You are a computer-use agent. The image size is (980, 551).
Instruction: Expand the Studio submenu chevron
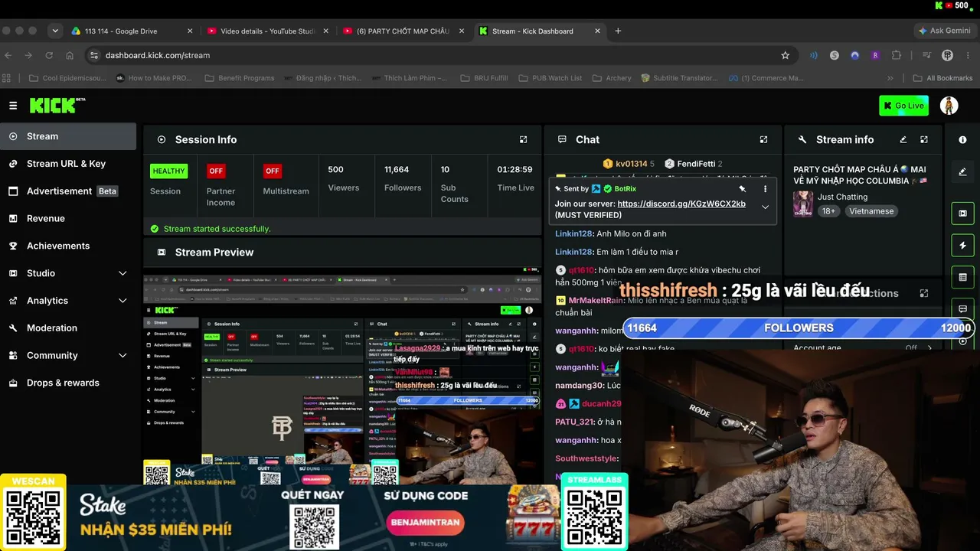point(122,273)
